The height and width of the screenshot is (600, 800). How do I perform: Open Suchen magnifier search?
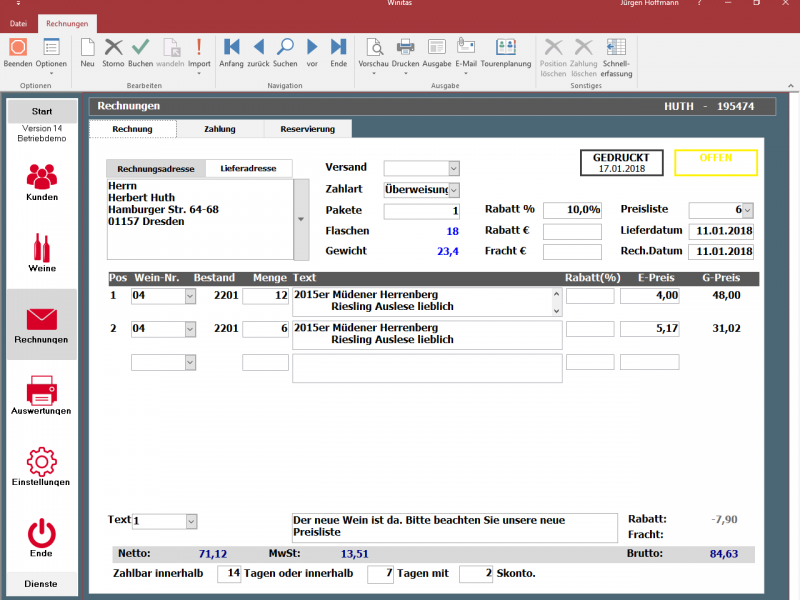(285, 47)
